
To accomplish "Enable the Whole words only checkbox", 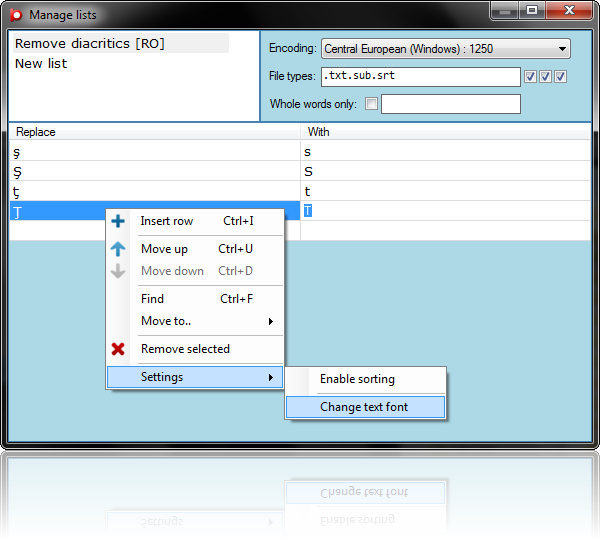I will [372, 104].
